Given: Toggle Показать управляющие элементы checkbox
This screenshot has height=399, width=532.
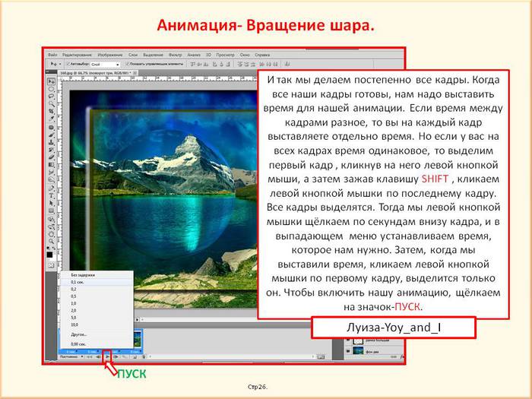Looking at the screenshot, I should point(128,64).
